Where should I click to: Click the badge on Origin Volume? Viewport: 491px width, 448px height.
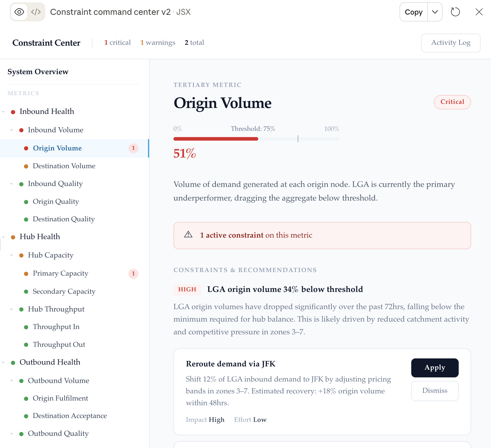pos(133,148)
